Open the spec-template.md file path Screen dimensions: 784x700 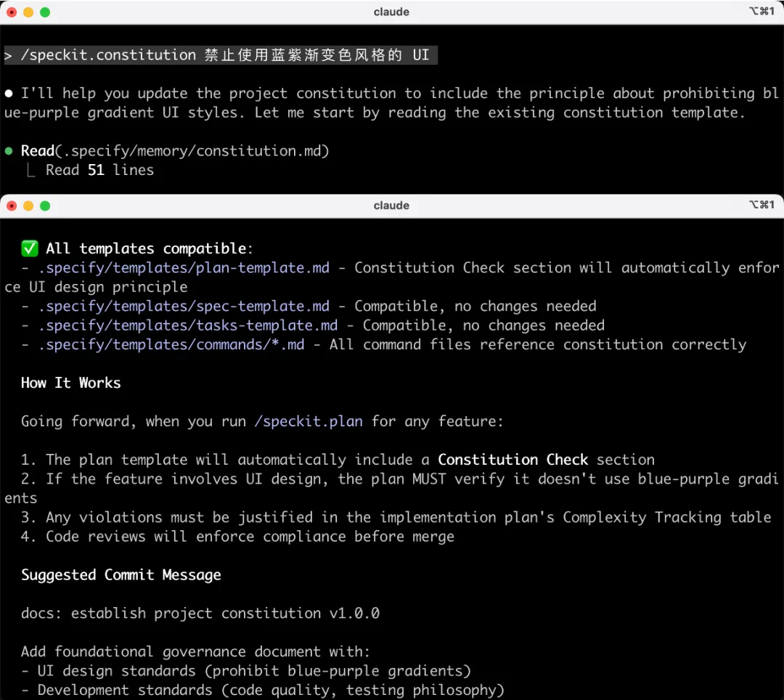click(x=184, y=306)
